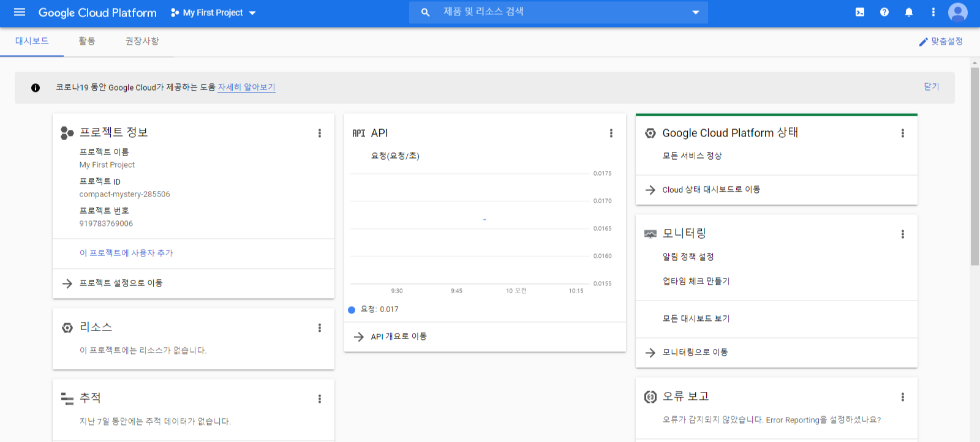Click the arrow icon beside API 개요로 이동
The height and width of the screenshot is (442, 980).
click(x=359, y=337)
